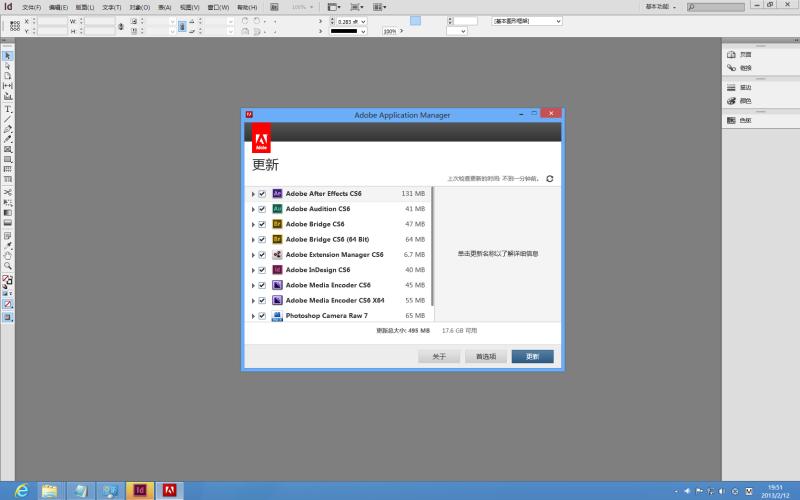Select the Gradient Feather tool
The image size is (800, 500).
(x=8, y=222)
